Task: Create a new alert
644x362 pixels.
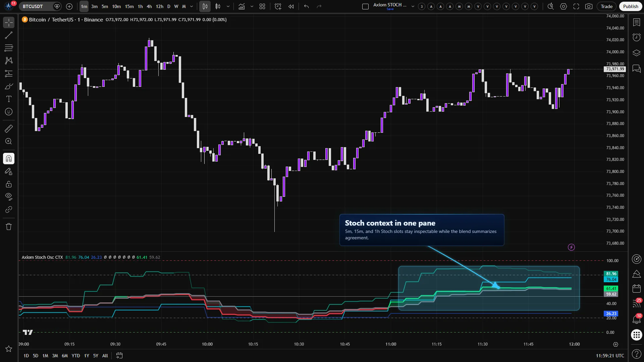Action: pyautogui.click(x=278, y=6)
